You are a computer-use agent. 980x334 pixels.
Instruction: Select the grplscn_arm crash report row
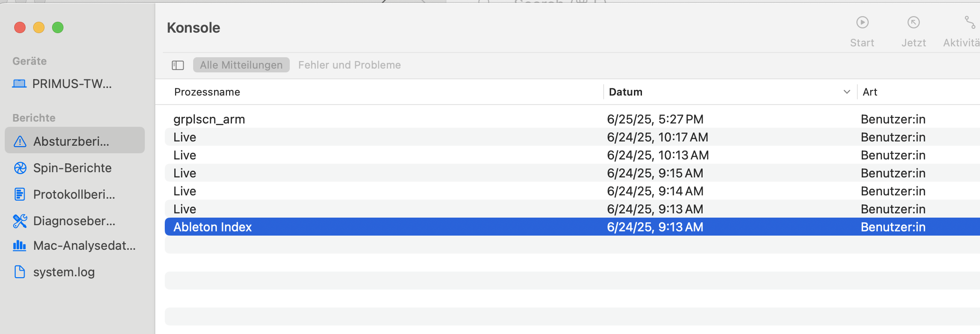[209, 119]
